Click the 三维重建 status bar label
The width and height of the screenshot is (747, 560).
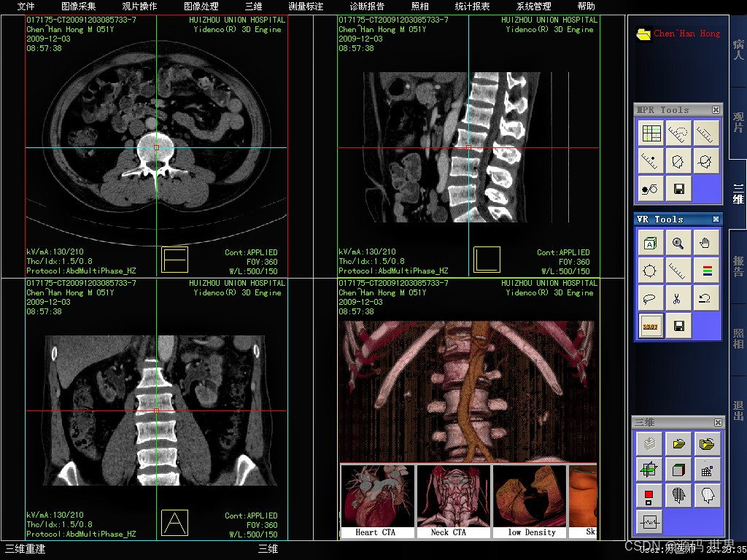point(26,549)
